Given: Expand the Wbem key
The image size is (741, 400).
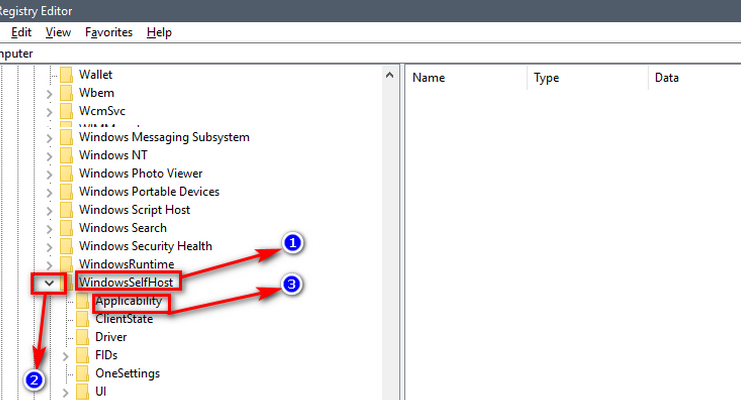Looking at the screenshot, I should tap(49, 94).
